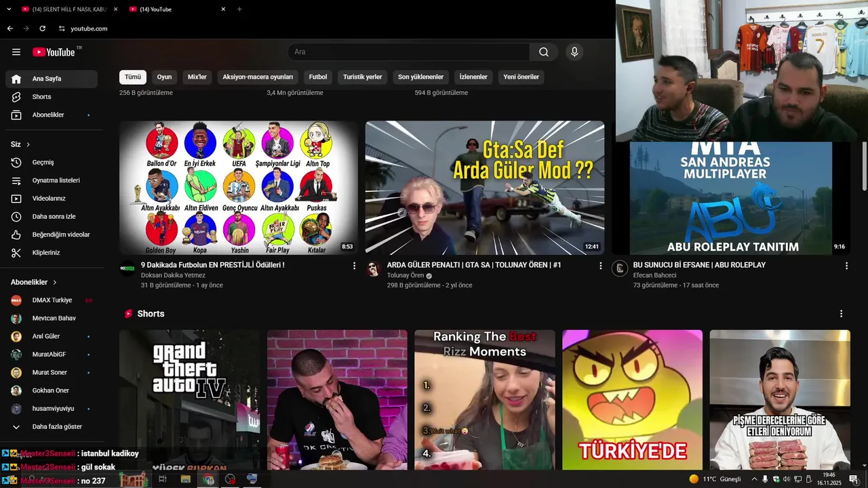Open Tolunay Ören channel avatar
Screen dimensions: 868x488
pyautogui.click(x=374, y=268)
